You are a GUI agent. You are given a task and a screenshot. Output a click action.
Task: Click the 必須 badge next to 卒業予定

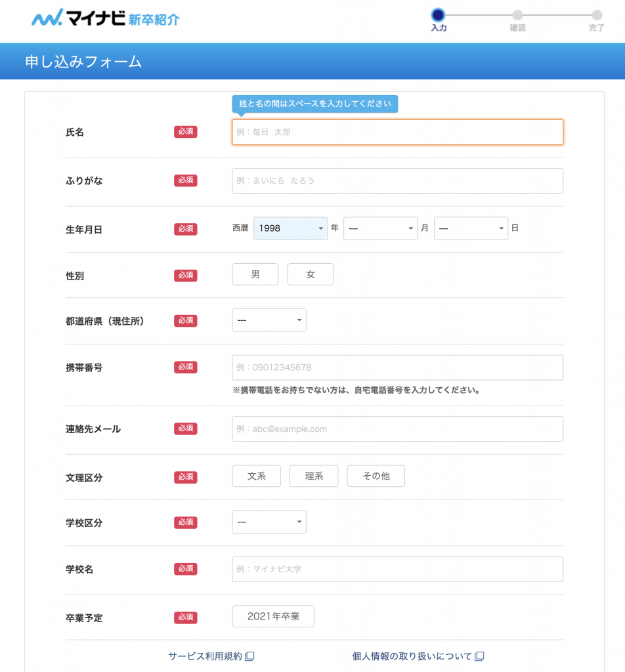click(186, 617)
